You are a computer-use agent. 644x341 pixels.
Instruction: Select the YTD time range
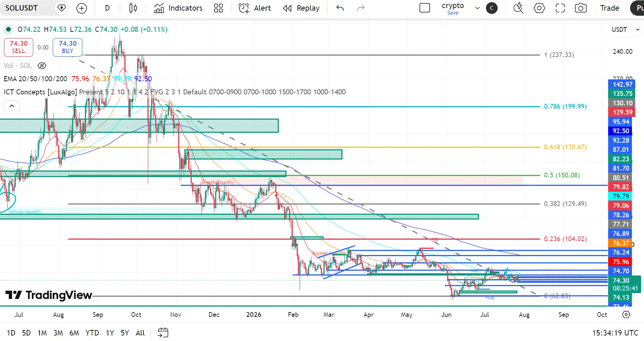(92, 333)
